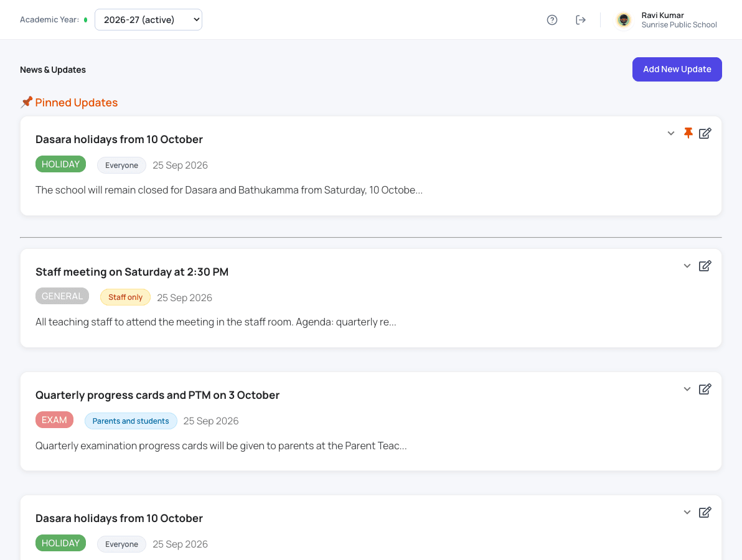Click the EXAM tag on Quarterly card
The width and height of the screenshot is (742, 560).
54,420
